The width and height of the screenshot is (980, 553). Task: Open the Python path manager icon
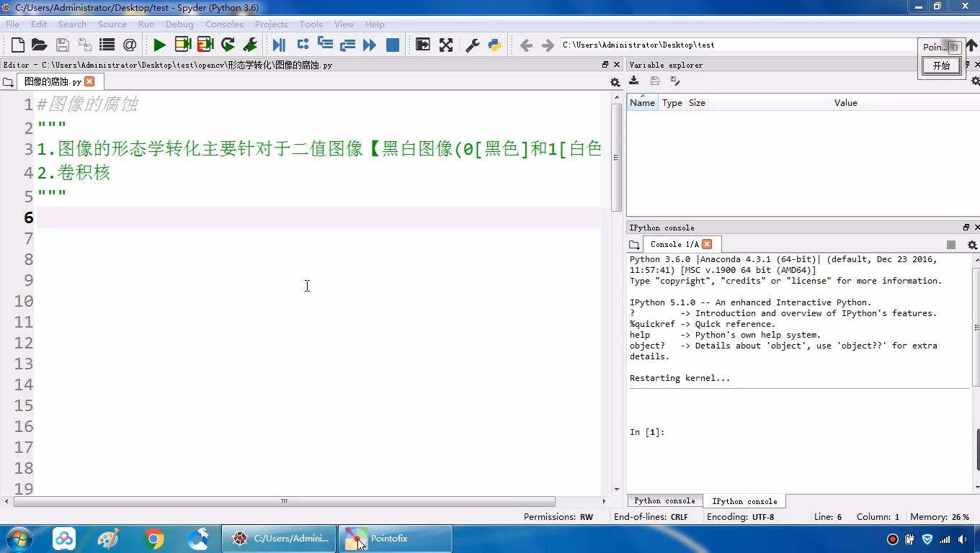pos(494,45)
